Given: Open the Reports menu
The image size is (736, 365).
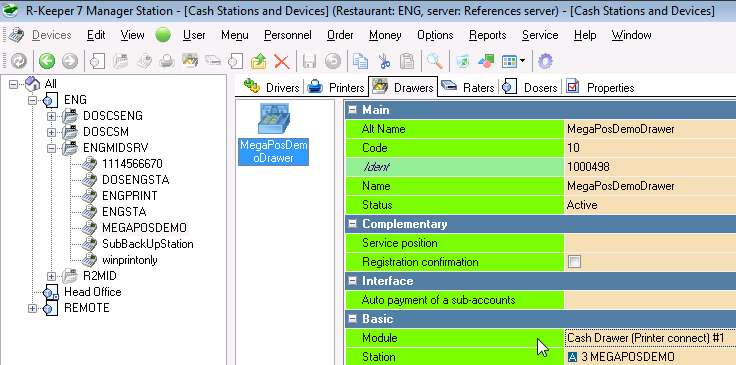Looking at the screenshot, I should point(488,35).
